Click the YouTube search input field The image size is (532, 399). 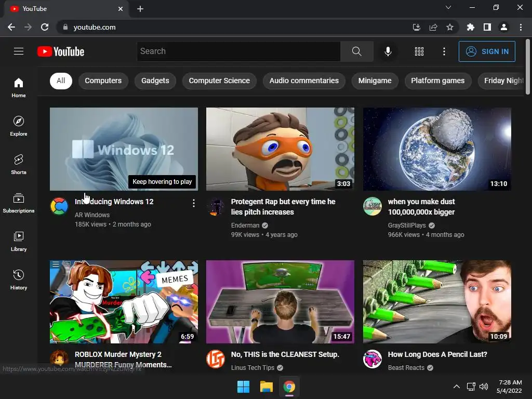[x=238, y=51]
